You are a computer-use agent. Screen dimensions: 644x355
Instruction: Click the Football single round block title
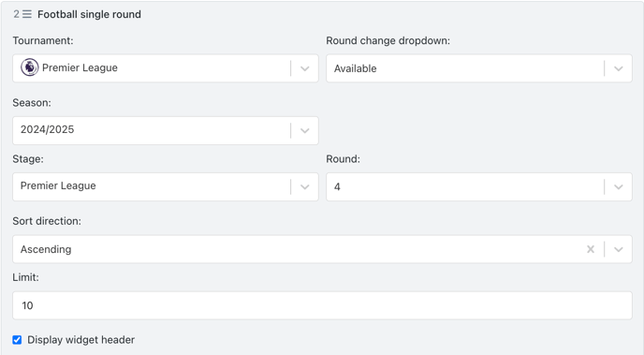point(89,14)
